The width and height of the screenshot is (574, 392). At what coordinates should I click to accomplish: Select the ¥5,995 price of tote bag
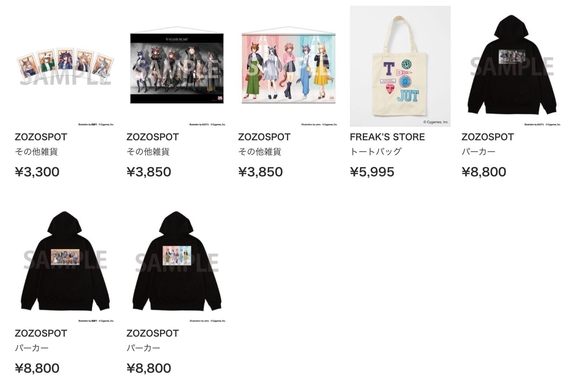tap(372, 172)
